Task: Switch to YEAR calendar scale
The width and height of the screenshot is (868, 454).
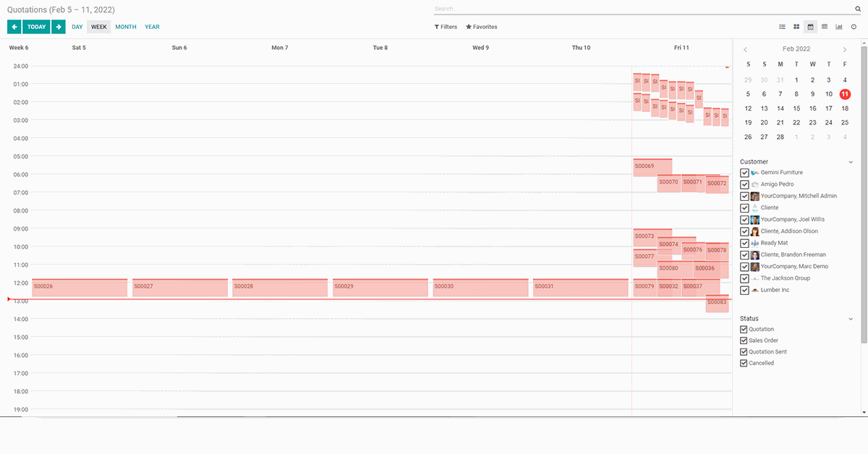Action: 152,27
